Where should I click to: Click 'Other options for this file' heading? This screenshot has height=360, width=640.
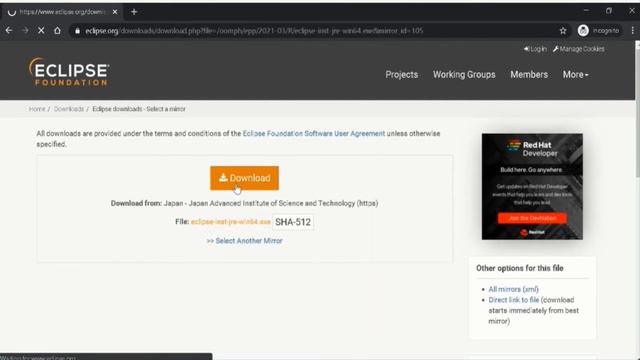pos(520,268)
